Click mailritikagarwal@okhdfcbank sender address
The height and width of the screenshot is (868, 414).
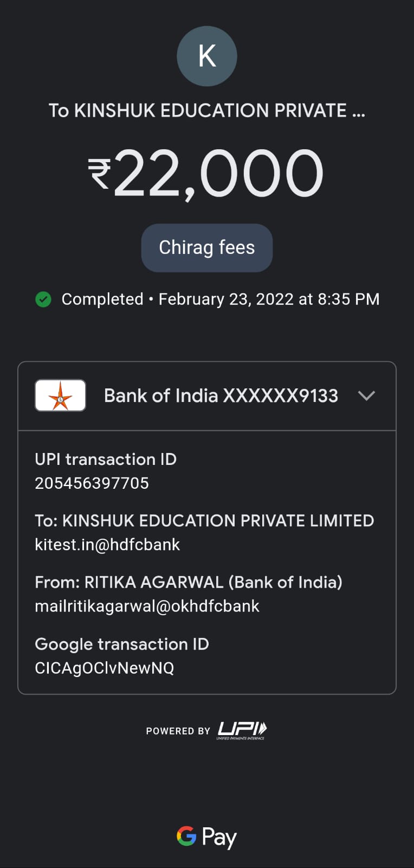click(x=147, y=606)
